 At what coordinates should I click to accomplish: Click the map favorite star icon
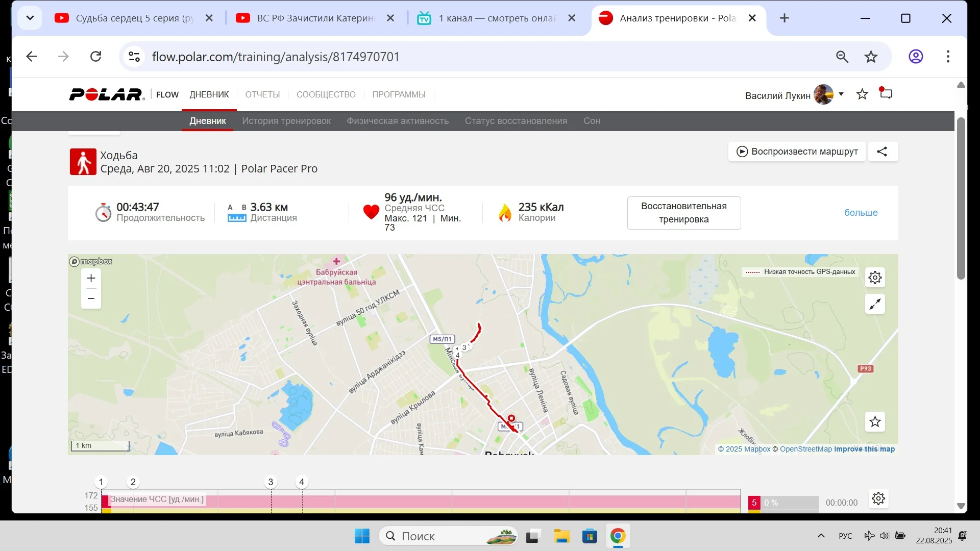(875, 422)
